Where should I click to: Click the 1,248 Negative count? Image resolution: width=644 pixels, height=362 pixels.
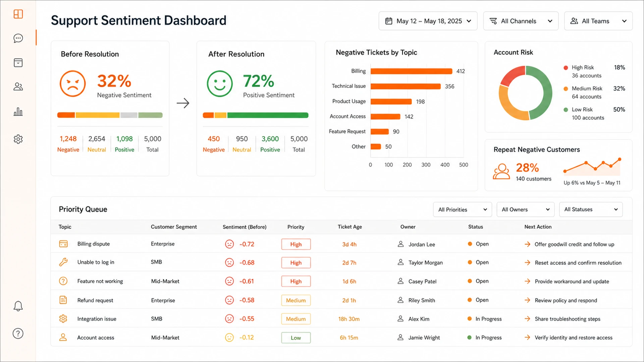pos(68,139)
